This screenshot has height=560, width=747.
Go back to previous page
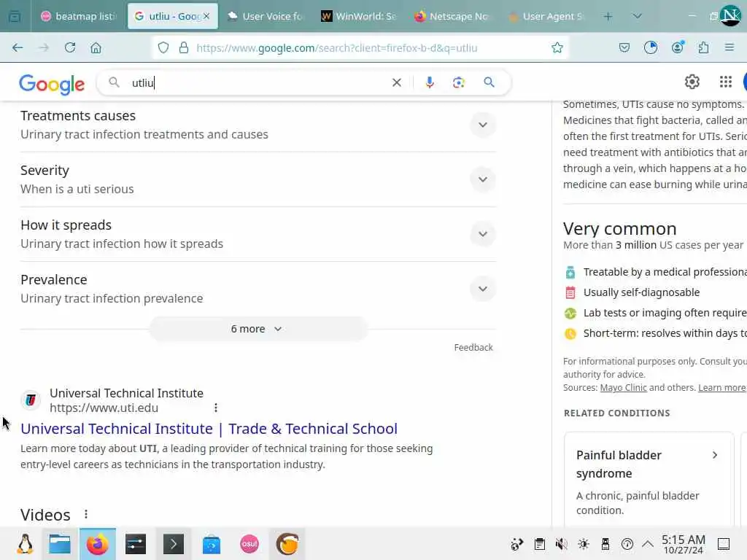click(18, 47)
